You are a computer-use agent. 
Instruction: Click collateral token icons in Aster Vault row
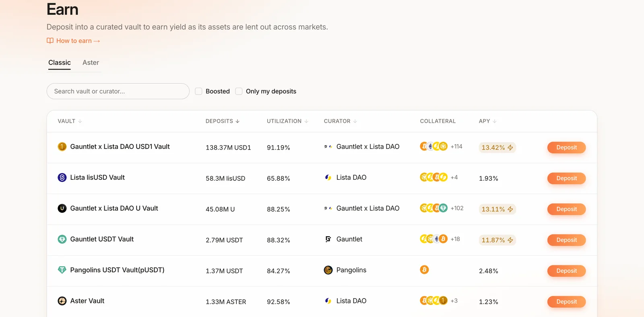click(x=434, y=301)
